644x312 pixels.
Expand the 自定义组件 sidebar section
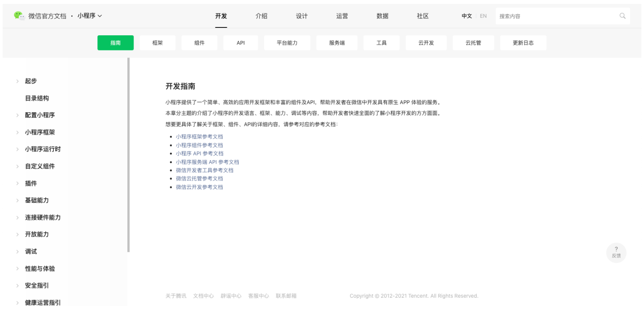tap(40, 166)
